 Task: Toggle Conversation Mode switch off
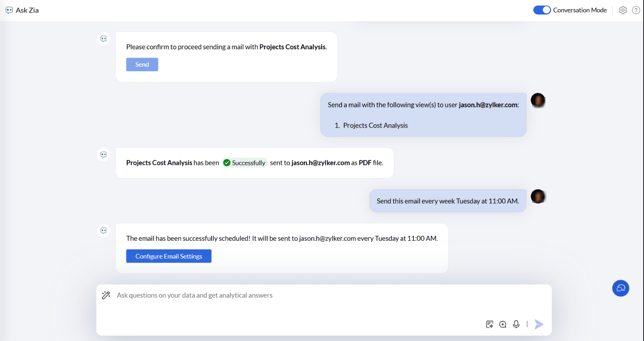[x=542, y=10]
